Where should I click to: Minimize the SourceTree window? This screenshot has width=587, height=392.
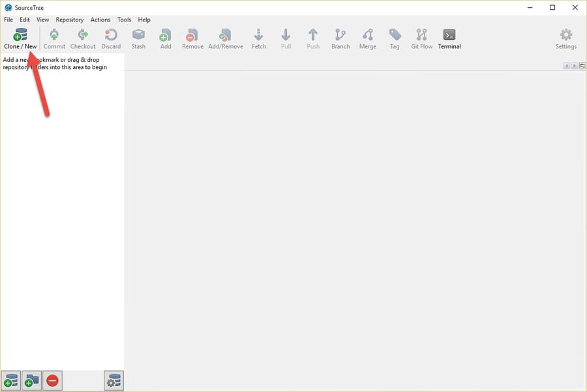(x=530, y=7)
